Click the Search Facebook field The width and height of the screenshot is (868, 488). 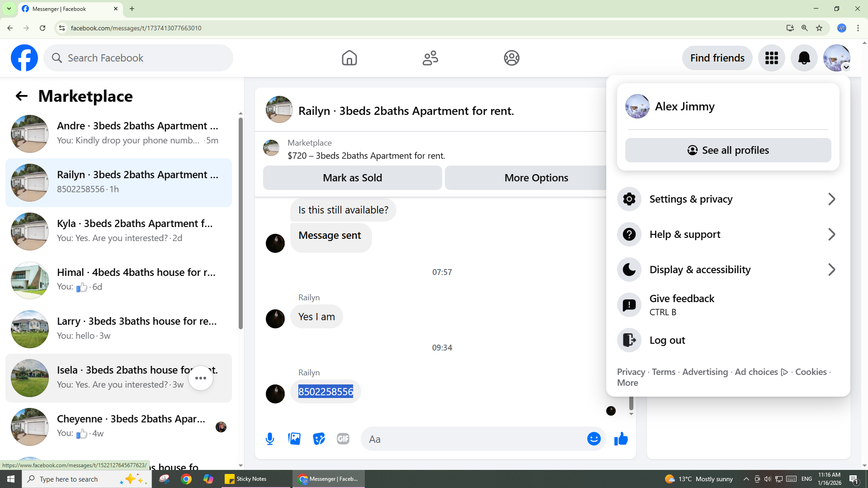138,58
